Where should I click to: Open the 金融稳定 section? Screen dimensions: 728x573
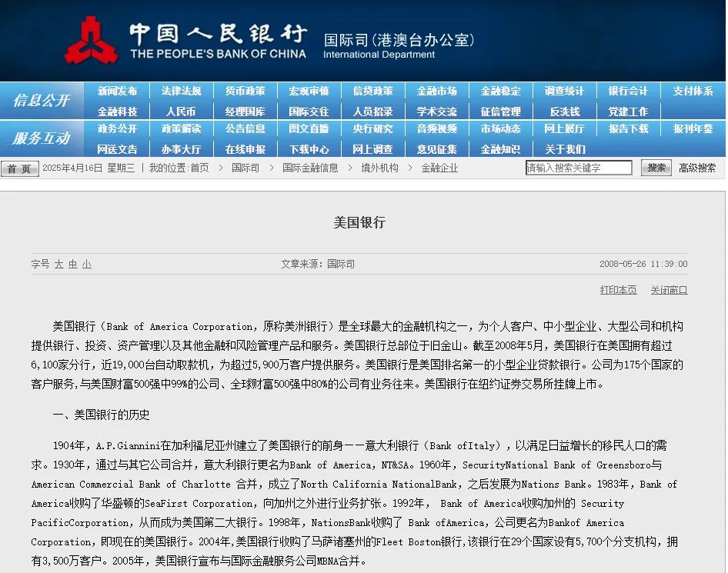tap(500, 91)
